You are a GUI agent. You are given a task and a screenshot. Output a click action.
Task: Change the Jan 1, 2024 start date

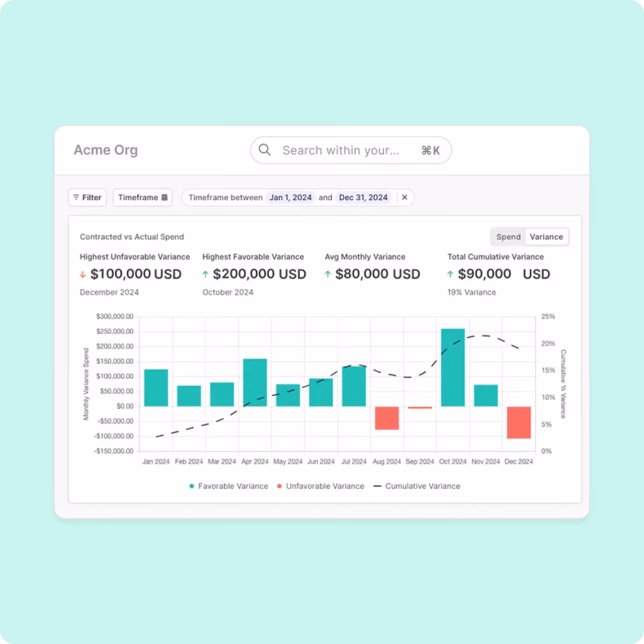[x=290, y=198]
